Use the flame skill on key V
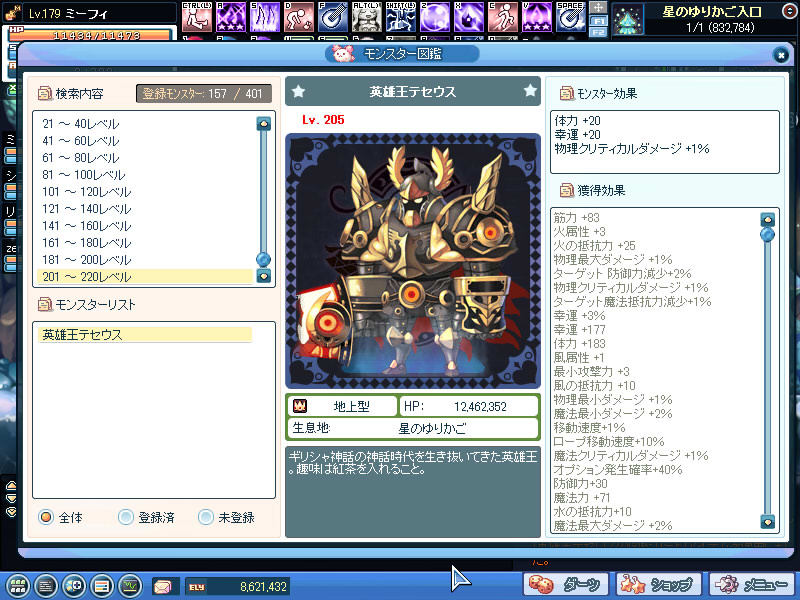This screenshot has width=800, height=600. coord(537,17)
